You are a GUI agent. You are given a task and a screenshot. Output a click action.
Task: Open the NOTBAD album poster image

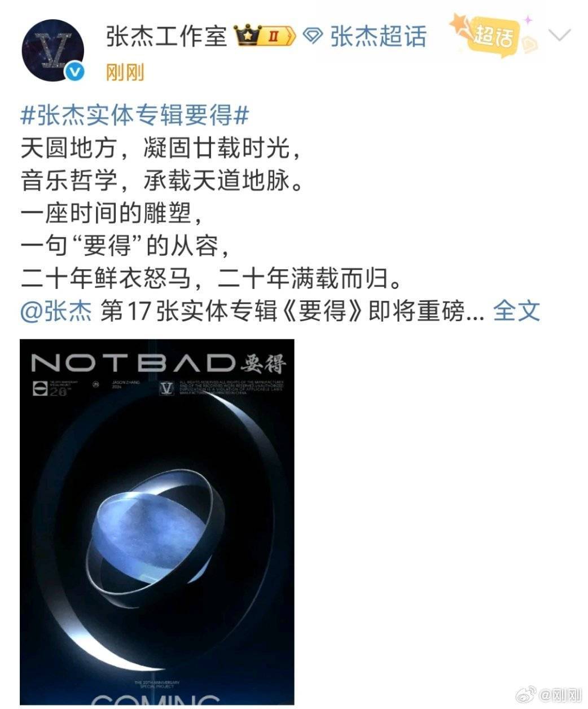click(x=157, y=522)
